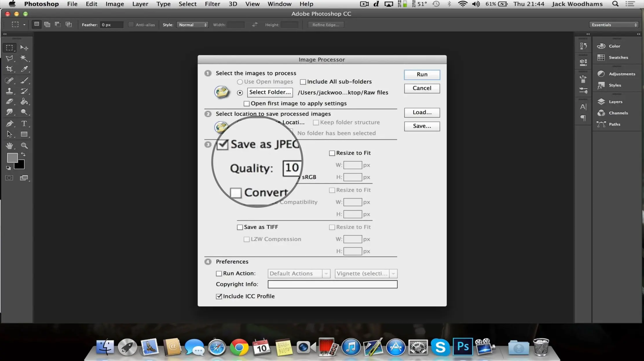This screenshot has width=644, height=361.
Task: Open the Filter menu
Action: [x=211, y=4]
